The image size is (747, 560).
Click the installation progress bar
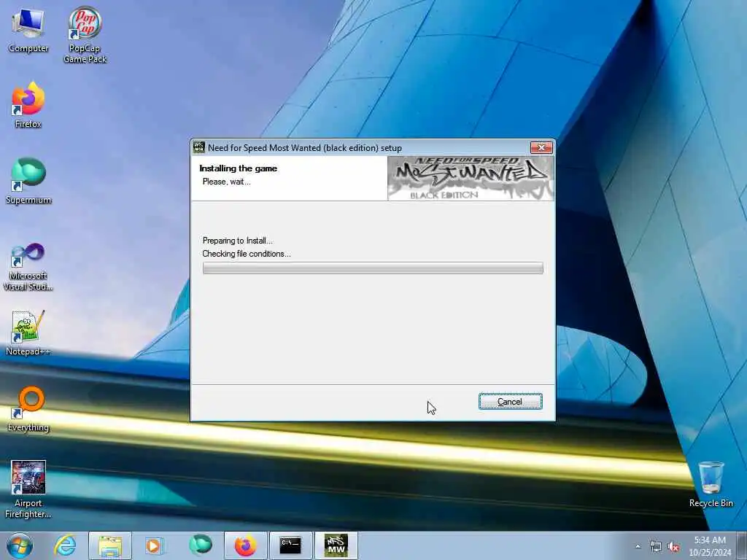pyautogui.click(x=373, y=268)
